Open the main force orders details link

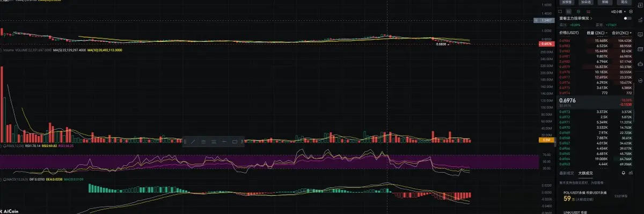[576, 18]
